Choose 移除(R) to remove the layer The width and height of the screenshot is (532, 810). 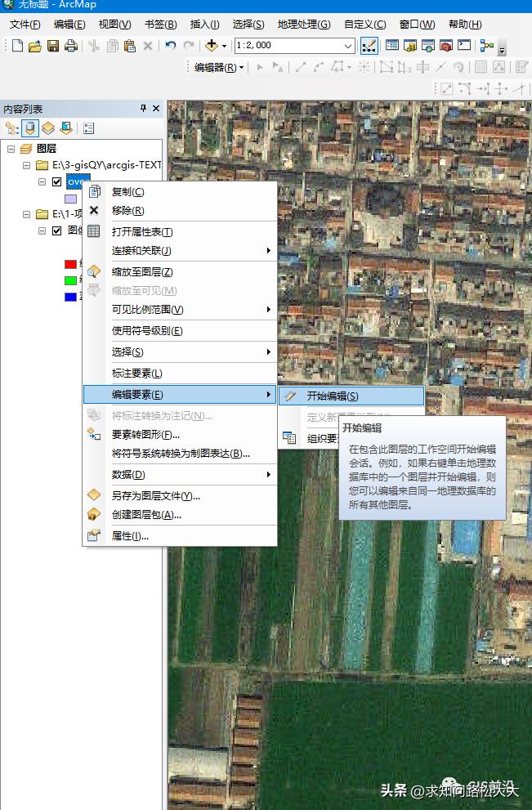[180, 211]
